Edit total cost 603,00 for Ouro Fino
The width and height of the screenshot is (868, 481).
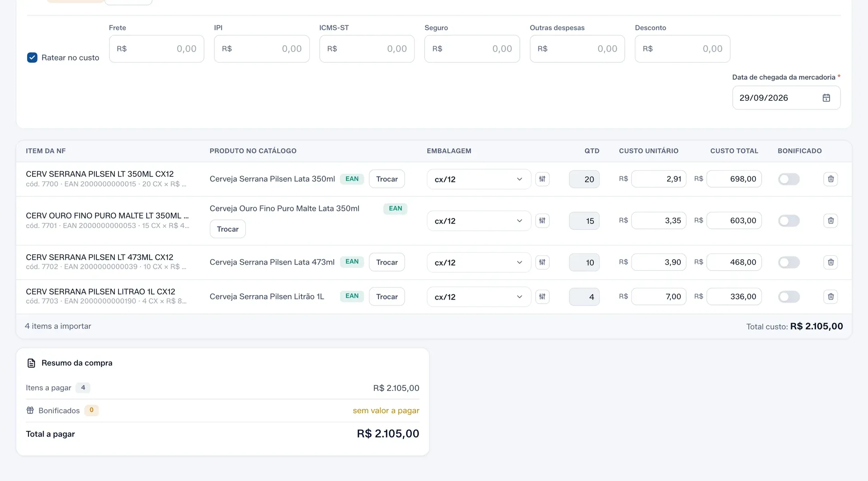(x=734, y=221)
